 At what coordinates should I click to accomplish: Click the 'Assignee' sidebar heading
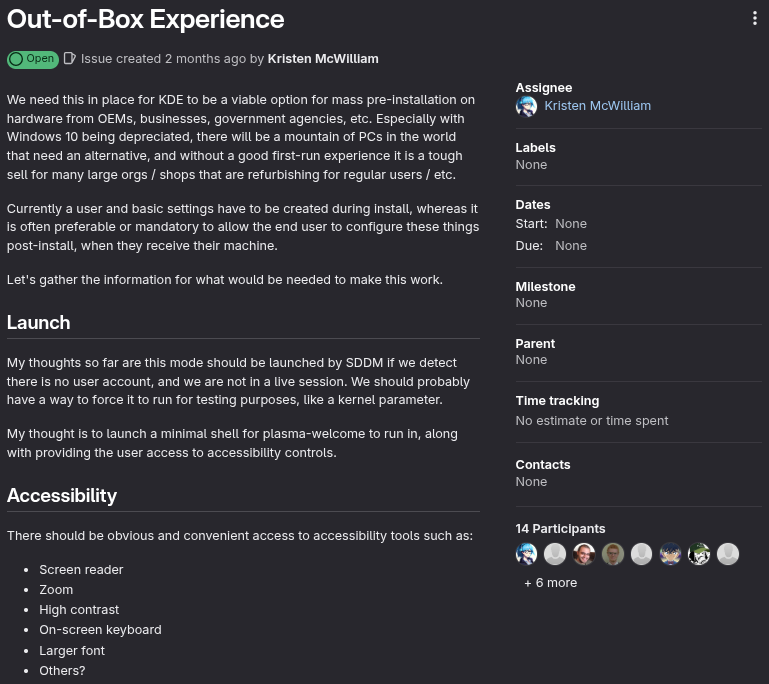click(544, 88)
